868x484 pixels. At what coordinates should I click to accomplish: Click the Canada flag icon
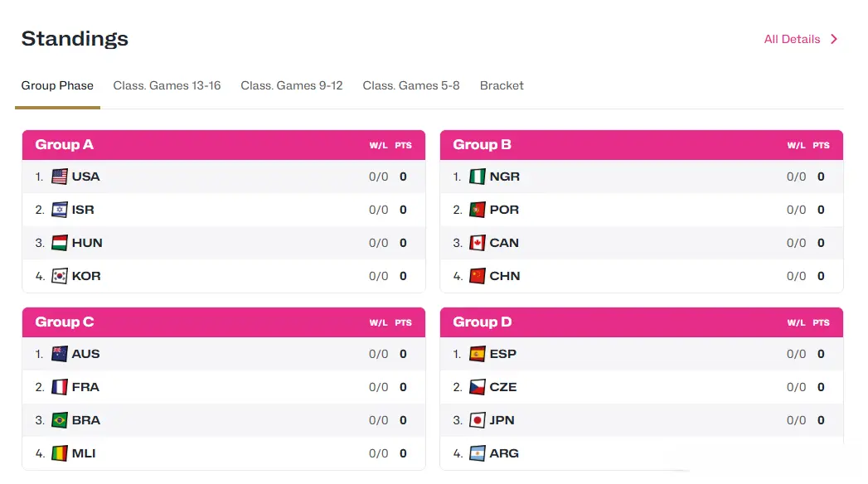point(478,243)
